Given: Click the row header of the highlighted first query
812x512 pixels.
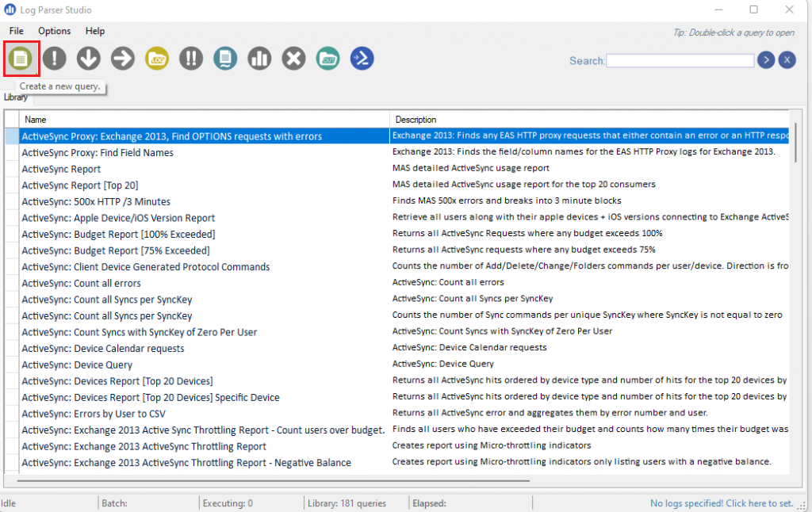Looking at the screenshot, I should 12,136.
